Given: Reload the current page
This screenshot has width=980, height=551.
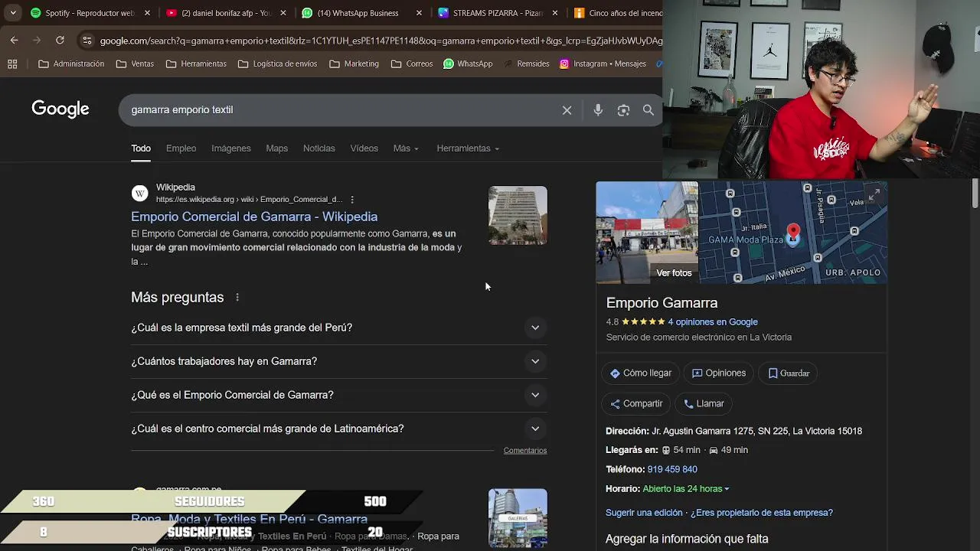Looking at the screenshot, I should coord(60,41).
